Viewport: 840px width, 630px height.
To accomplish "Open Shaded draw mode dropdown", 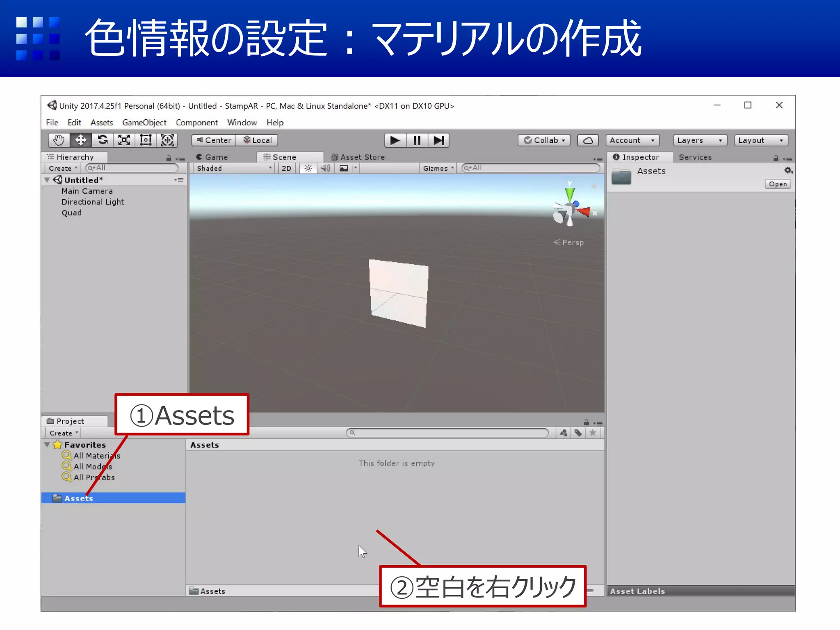I will point(234,168).
